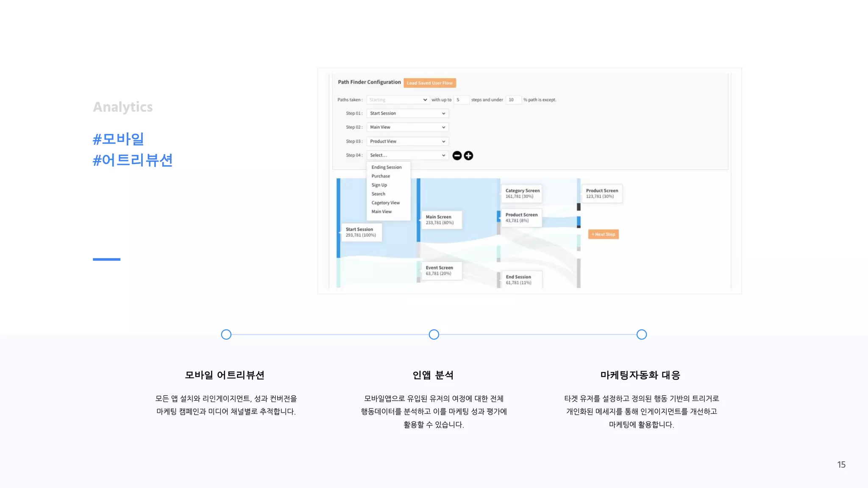Click the percent field showing 10
The image size is (868, 488).
(514, 100)
